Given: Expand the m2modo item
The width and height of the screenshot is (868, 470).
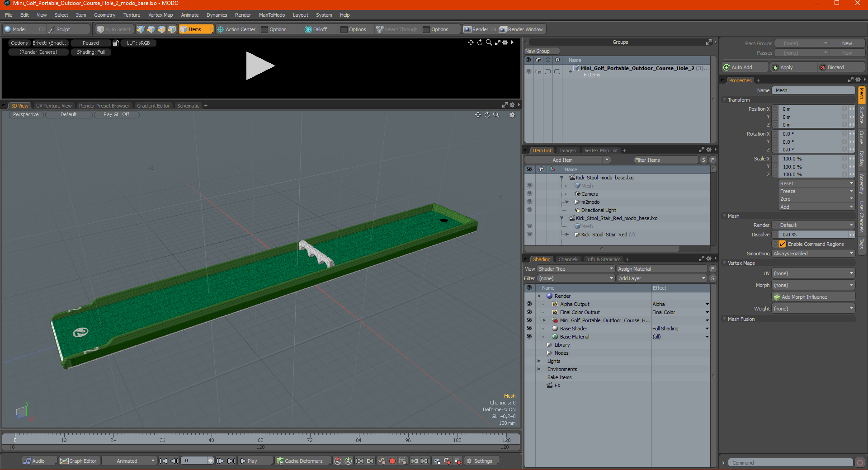Looking at the screenshot, I should click(x=567, y=202).
